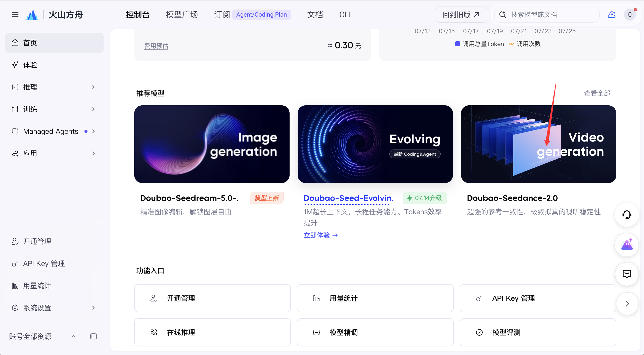Toggle the 调用总量Token legend swatch

pyautogui.click(x=457, y=44)
